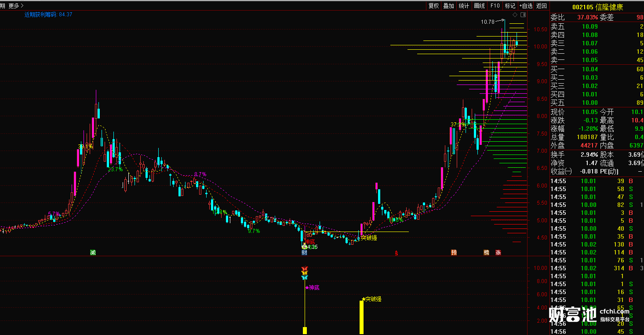
Task: Click the ★神底 label in indicator pane
Action: [x=312, y=287]
